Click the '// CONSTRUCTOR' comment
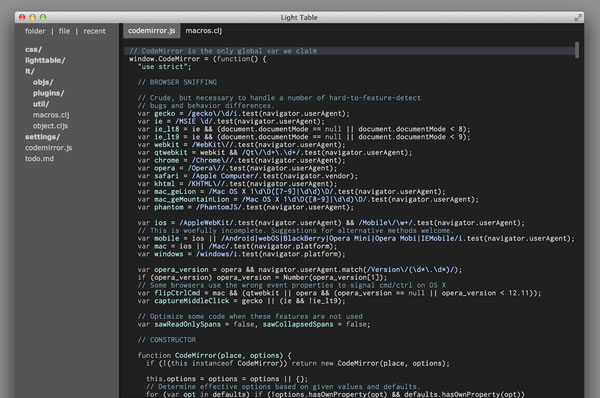 166,340
